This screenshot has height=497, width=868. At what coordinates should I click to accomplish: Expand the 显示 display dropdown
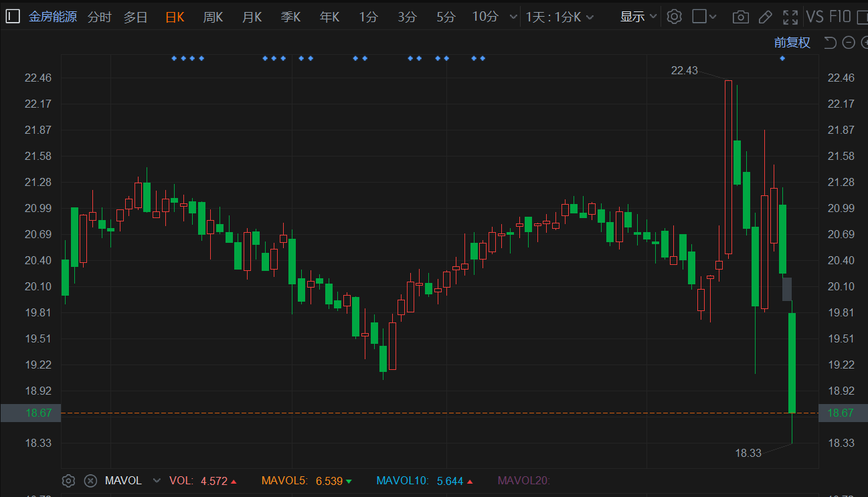(x=639, y=17)
